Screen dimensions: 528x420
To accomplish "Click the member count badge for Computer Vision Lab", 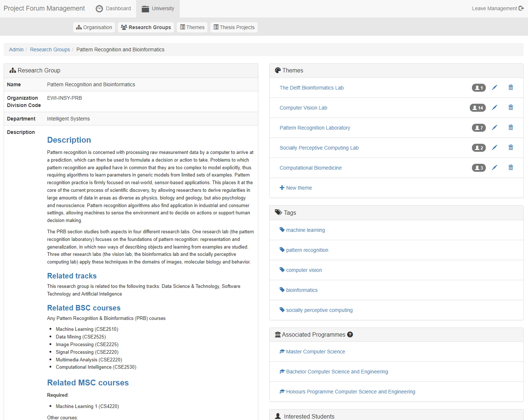I will tap(477, 108).
